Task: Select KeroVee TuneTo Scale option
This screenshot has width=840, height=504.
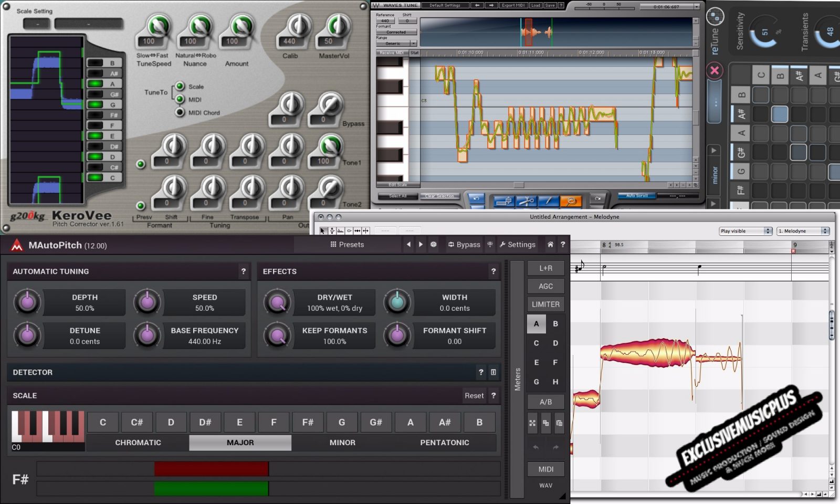Action: (x=180, y=86)
